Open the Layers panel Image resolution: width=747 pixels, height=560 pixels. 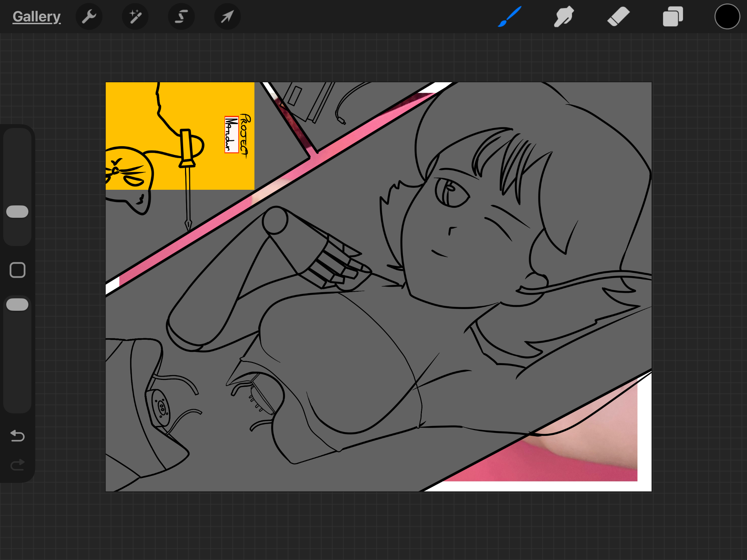point(673,17)
